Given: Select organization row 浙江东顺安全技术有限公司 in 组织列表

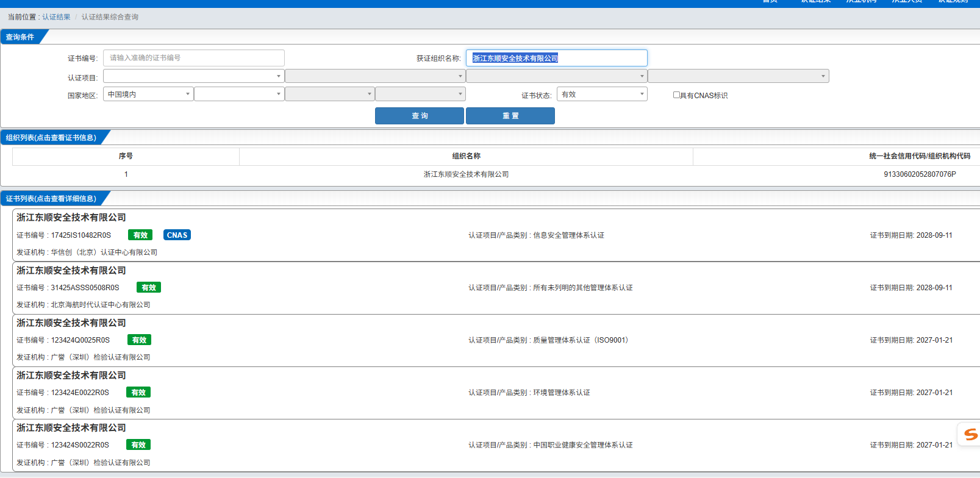Looking at the screenshot, I should (466, 174).
